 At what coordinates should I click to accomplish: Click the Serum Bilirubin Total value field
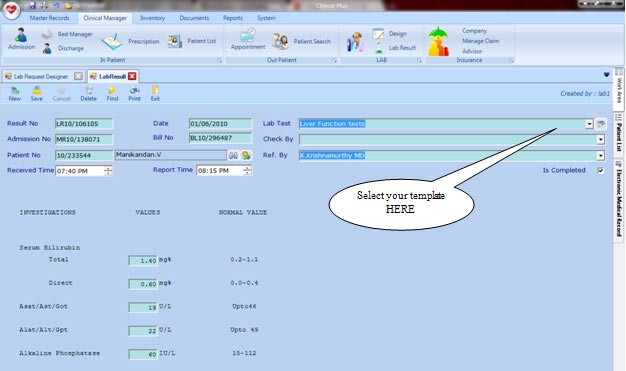pos(143,261)
